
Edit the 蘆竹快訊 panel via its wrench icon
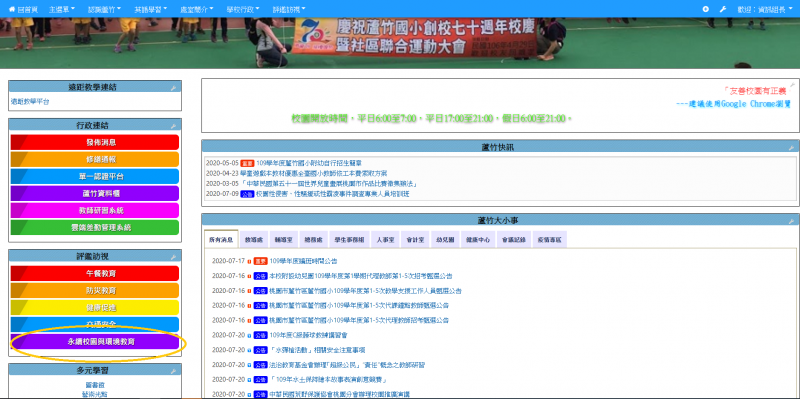click(791, 148)
